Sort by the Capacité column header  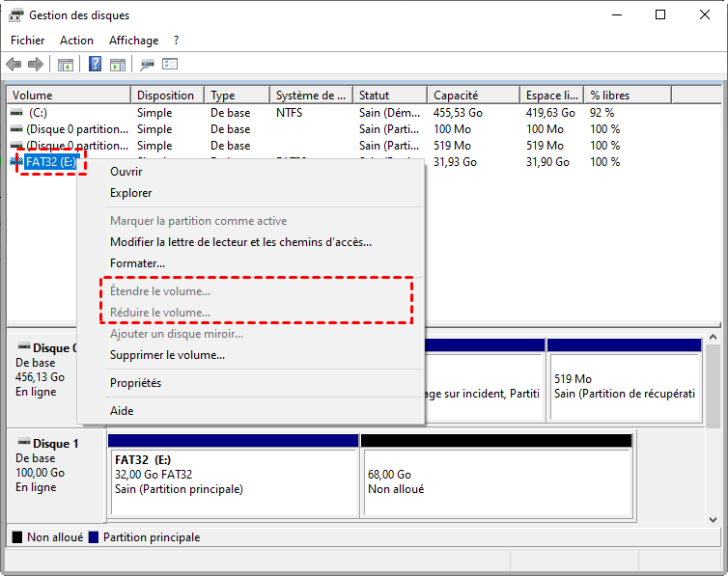point(473,96)
